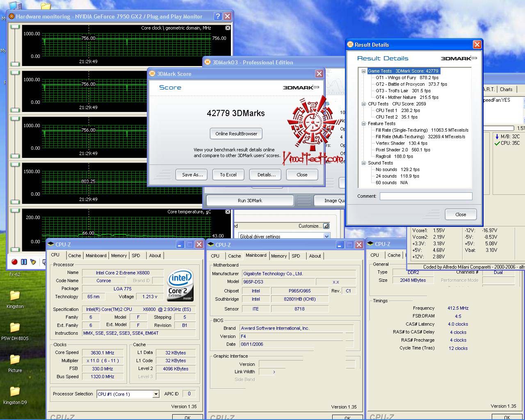Select the Vertex Shader result row
525x420 pixels.
tap(402, 143)
